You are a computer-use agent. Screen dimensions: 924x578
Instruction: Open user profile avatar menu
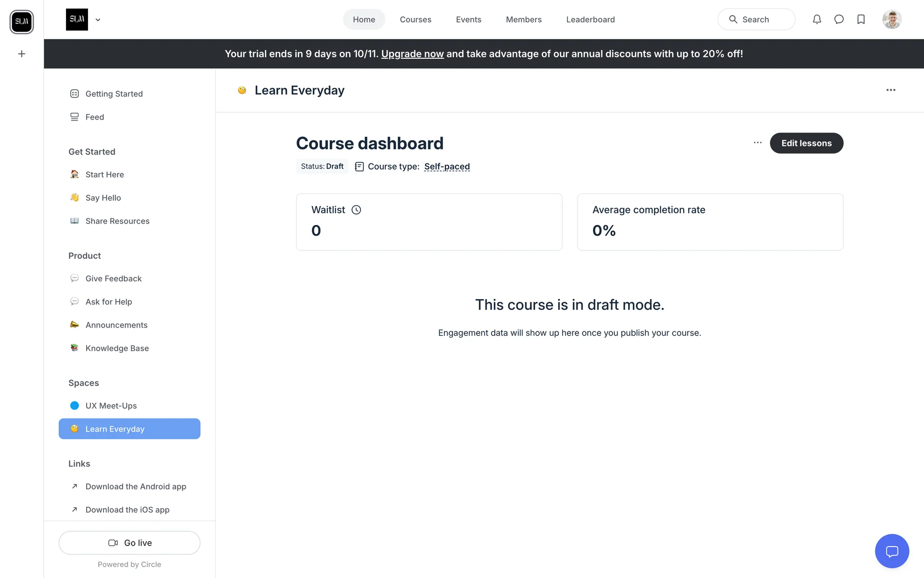tap(892, 19)
